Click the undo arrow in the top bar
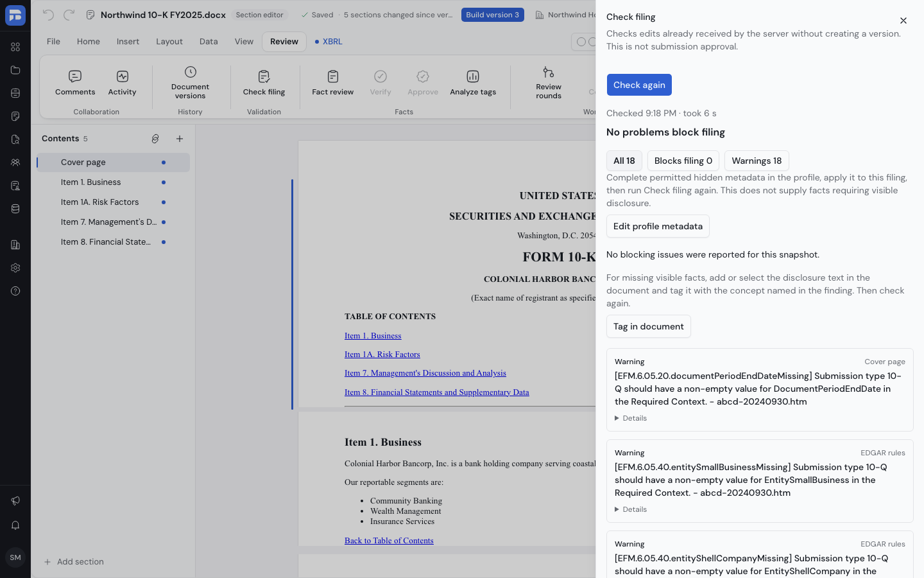The width and height of the screenshot is (924, 578). pyautogui.click(x=48, y=15)
